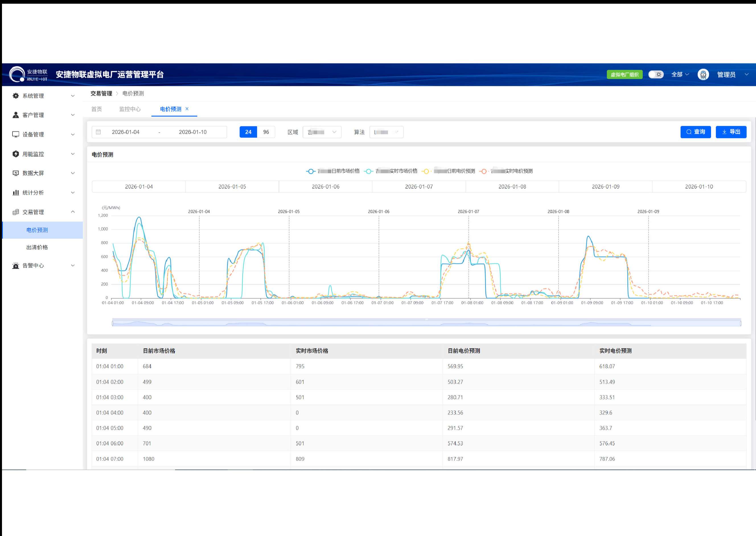Click the statistics analysis bar chart icon
Screen dimensions: 756x536
click(x=15, y=192)
